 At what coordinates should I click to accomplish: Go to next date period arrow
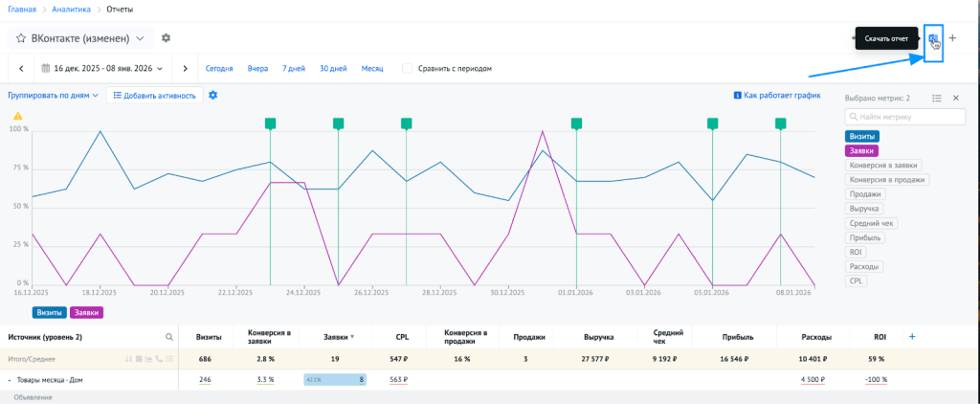pyautogui.click(x=185, y=69)
